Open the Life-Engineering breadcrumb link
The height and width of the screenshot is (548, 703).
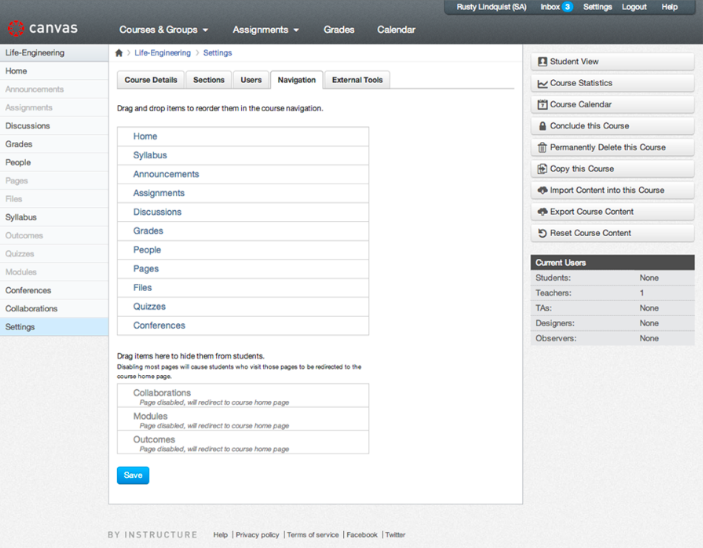tap(162, 53)
